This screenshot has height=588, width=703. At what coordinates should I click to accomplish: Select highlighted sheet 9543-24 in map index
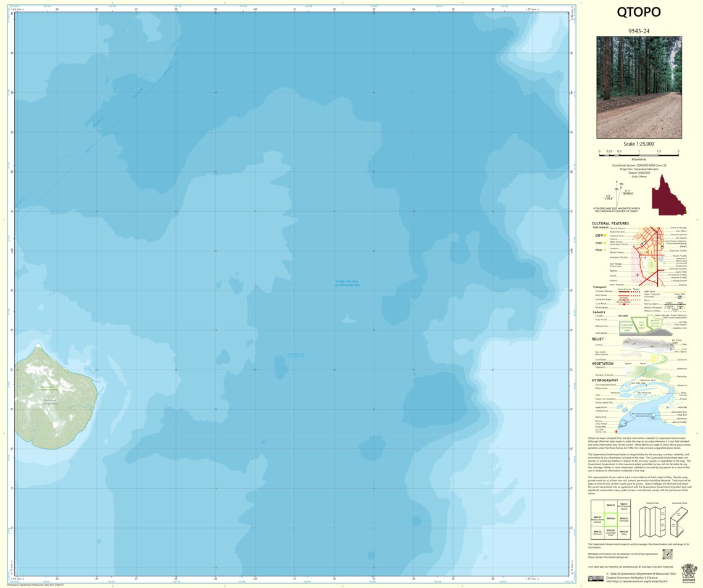tap(611, 519)
